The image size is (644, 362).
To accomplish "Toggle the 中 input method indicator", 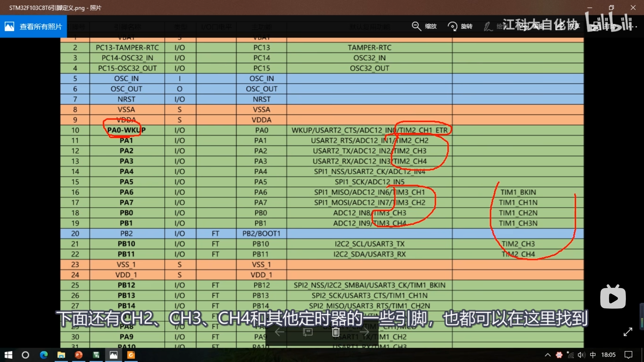I will (593, 355).
